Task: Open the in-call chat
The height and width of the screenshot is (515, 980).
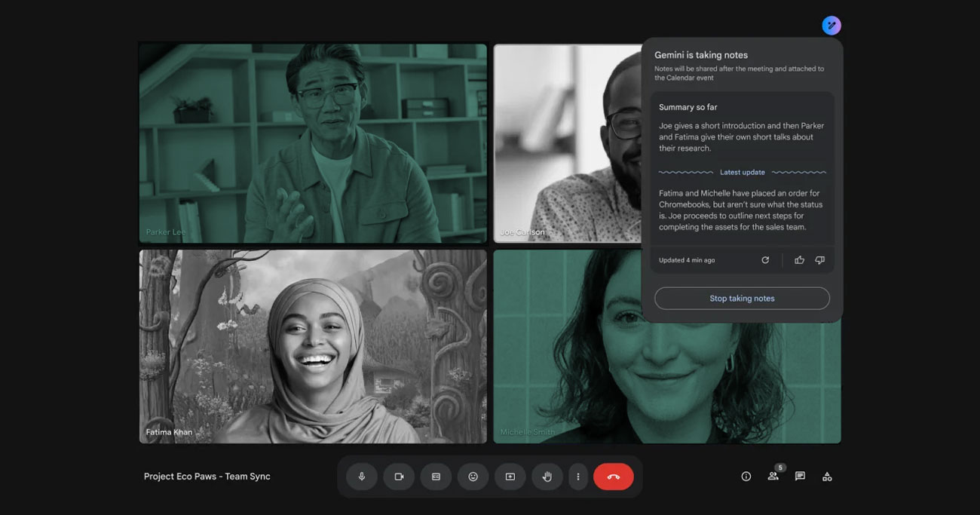Action: [800, 477]
